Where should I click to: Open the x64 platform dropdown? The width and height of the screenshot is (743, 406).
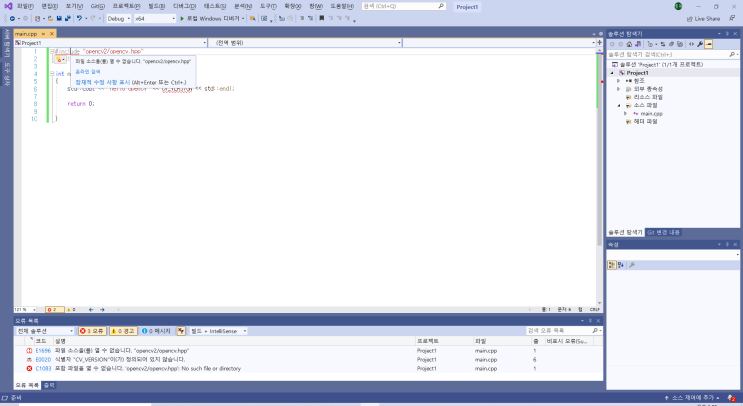(154, 18)
